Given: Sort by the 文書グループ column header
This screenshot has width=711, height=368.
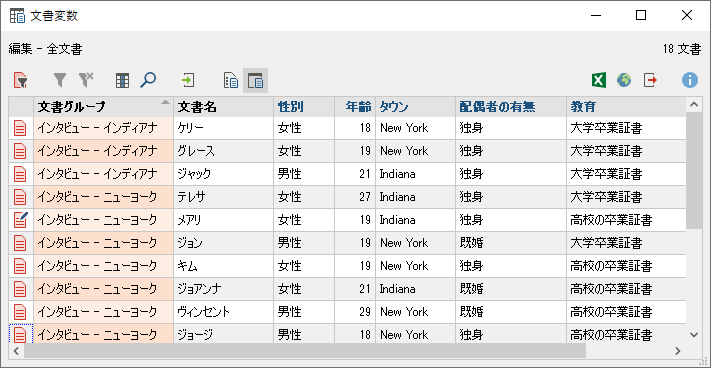Looking at the screenshot, I should tap(103, 107).
